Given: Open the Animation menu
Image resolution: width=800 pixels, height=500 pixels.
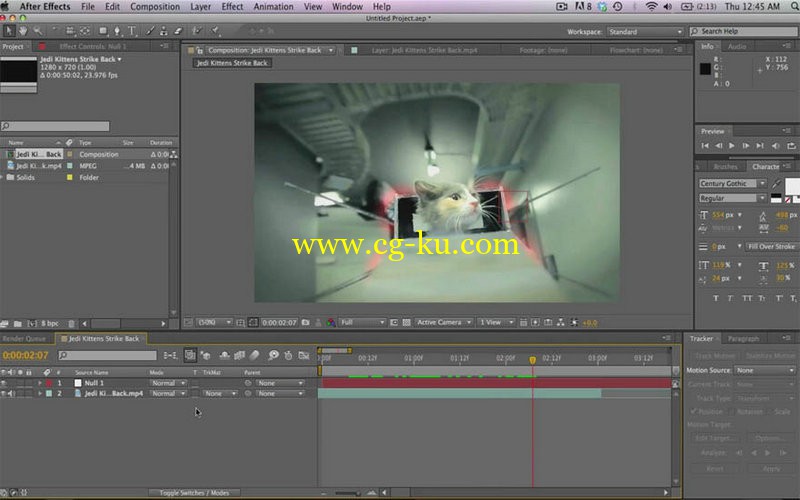Looking at the screenshot, I should click(x=273, y=7).
